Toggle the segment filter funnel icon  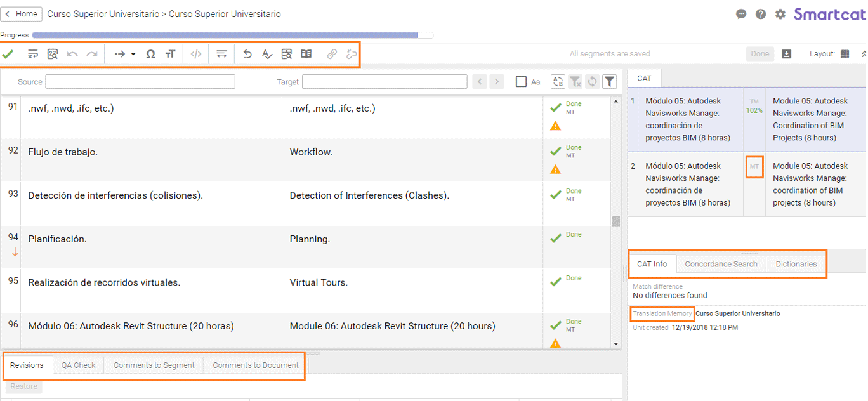[x=609, y=81]
